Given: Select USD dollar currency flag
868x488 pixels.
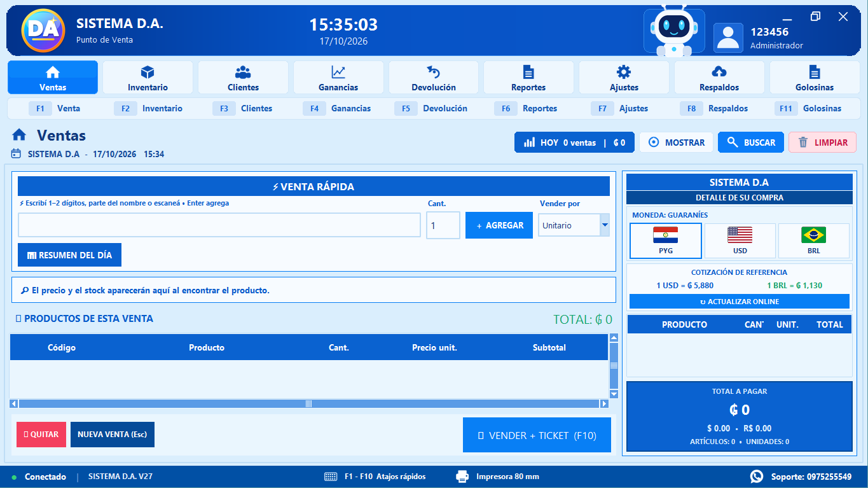Looking at the screenshot, I should click(x=740, y=241).
